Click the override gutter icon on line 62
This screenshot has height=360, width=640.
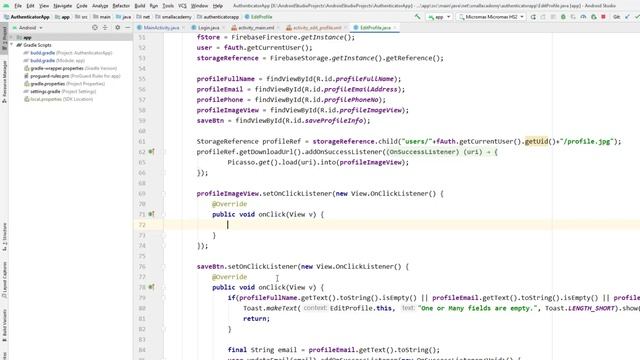click(x=151, y=152)
